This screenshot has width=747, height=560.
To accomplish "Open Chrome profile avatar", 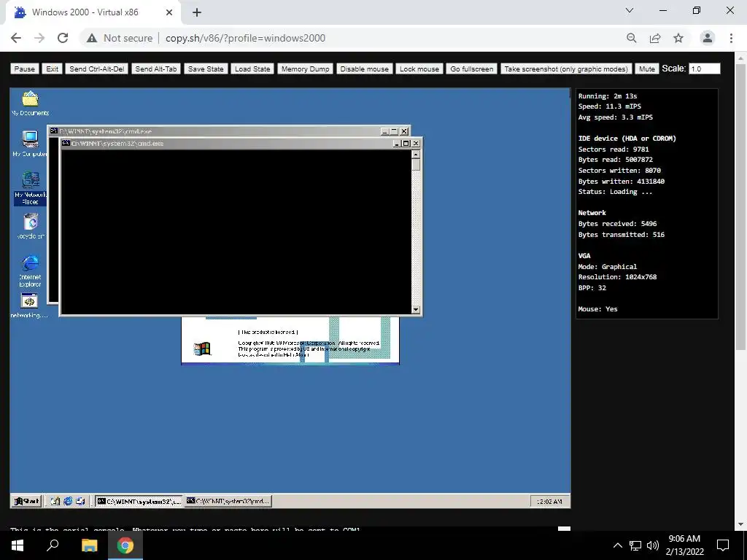I will [708, 38].
